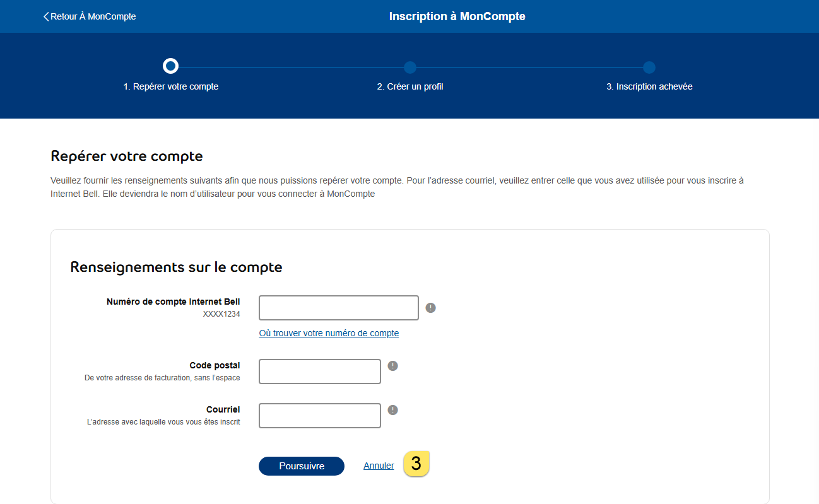819x504 pixels.
Task: Click the info icon next to Code postal field
Action: coord(392,366)
